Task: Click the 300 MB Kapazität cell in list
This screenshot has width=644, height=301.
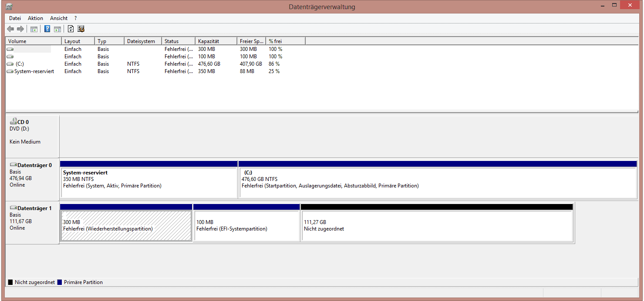Action: 206,49
